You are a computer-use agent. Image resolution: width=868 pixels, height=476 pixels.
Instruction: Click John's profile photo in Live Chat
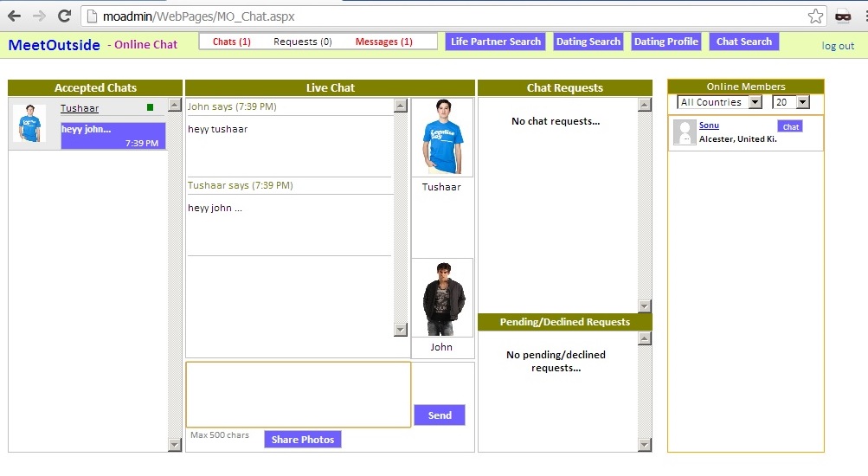[442, 298]
